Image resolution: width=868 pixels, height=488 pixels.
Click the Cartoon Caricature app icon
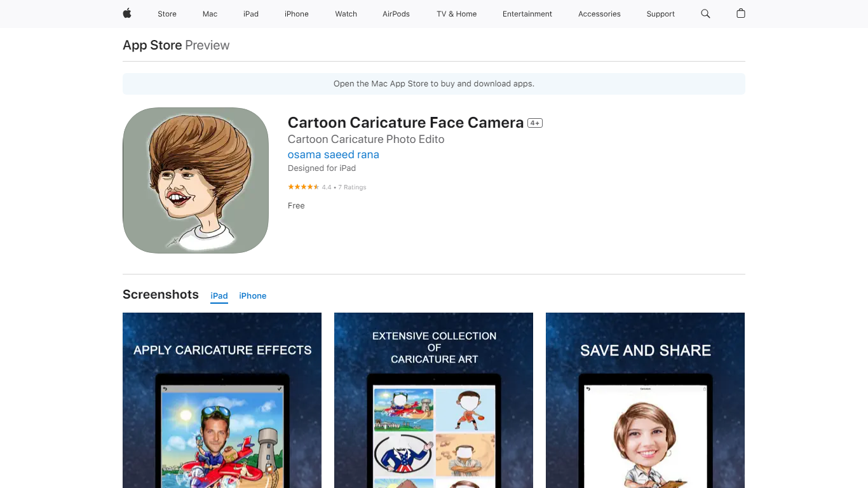(x=196, y=180)
